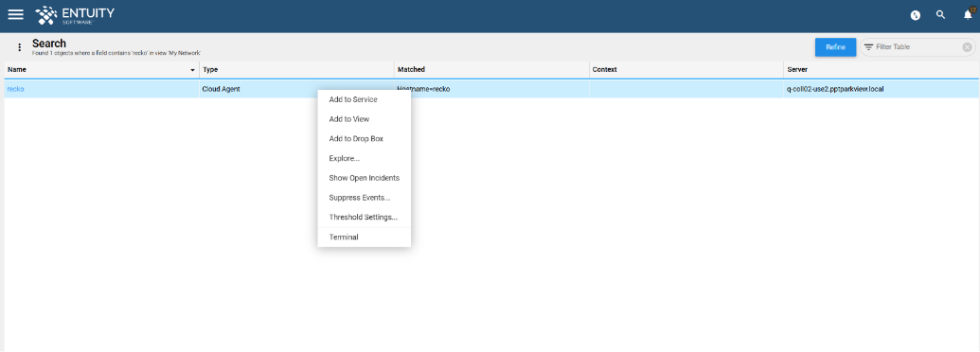Click the Search page title
Screen dimensions: 980x352
(48, 44)
